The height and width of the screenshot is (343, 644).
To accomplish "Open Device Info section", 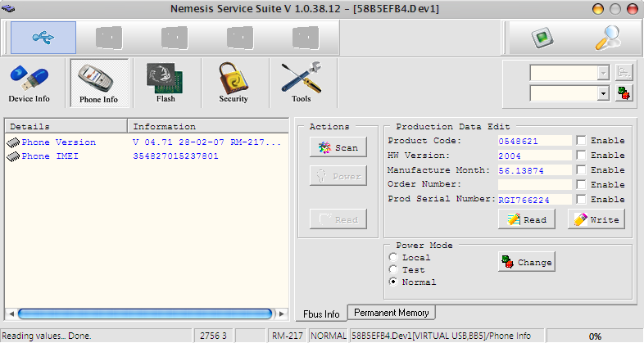I will pyautogui.click(x=29, y=83).
